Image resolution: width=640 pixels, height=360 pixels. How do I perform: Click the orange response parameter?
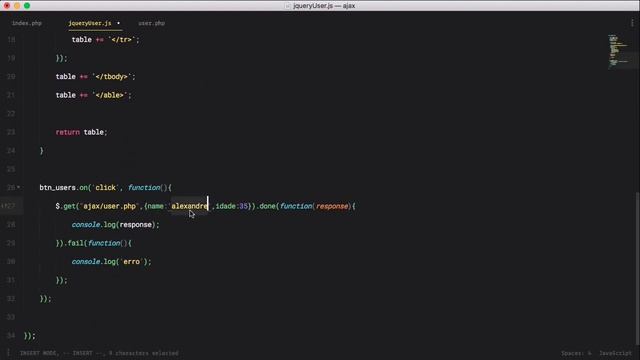pos(332,206)
